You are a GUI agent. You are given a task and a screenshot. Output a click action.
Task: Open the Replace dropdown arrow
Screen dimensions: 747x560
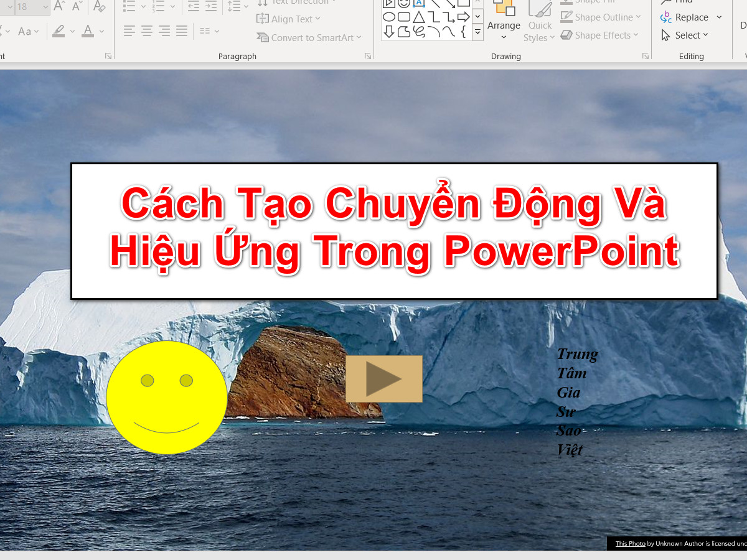click(720, 17)
